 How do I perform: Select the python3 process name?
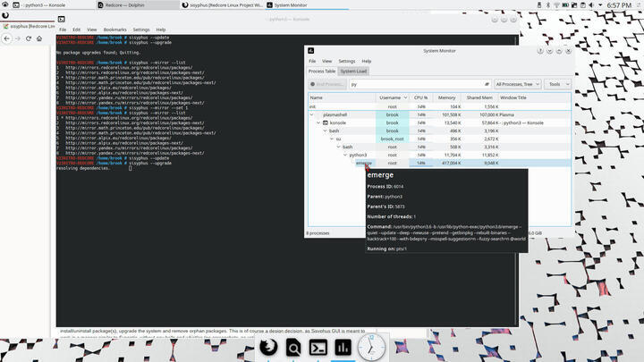358,156
